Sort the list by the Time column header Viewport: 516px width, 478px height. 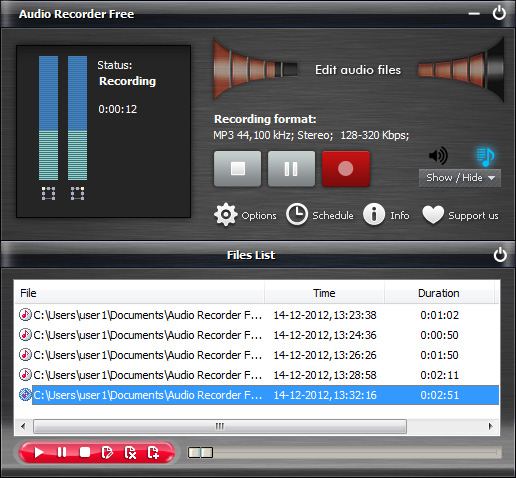tap(324, 293)
